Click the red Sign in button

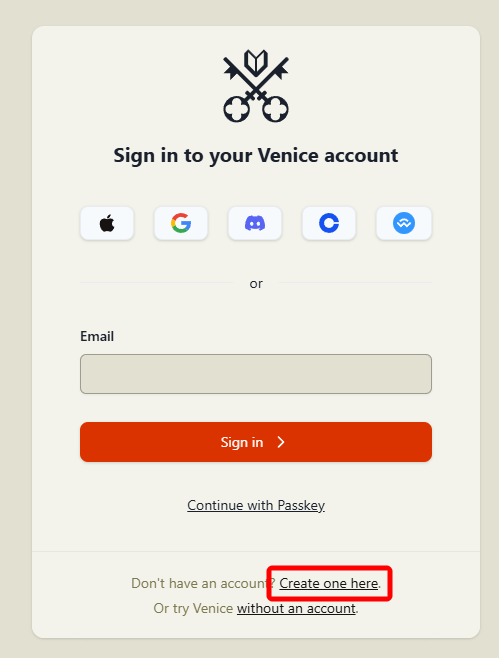[x=256, y=442]
